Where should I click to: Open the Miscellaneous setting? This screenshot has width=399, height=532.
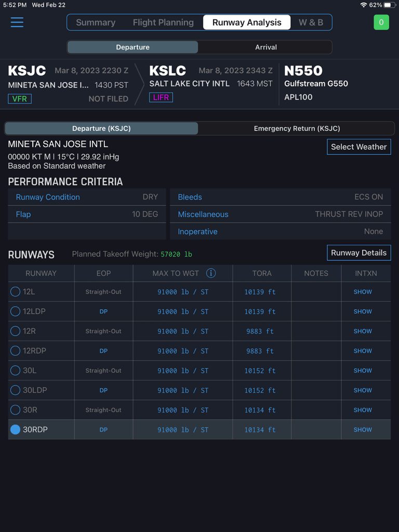[x=280, y=214]
